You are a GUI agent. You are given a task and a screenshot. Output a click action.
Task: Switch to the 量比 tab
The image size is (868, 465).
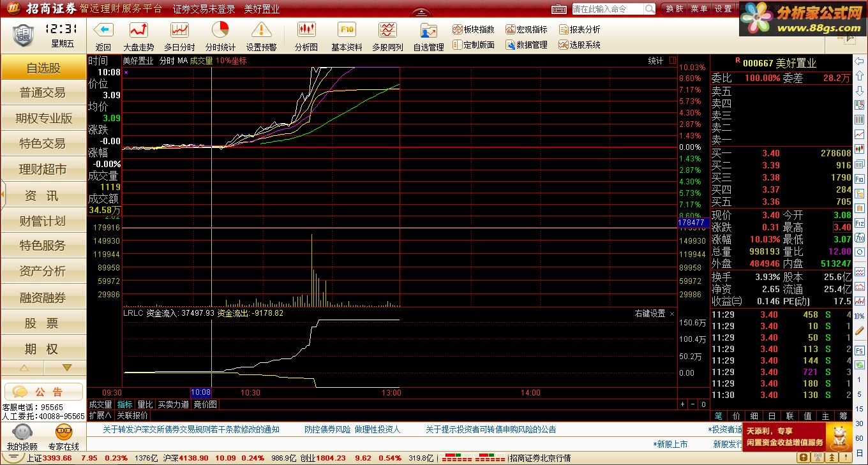point(146,404)
